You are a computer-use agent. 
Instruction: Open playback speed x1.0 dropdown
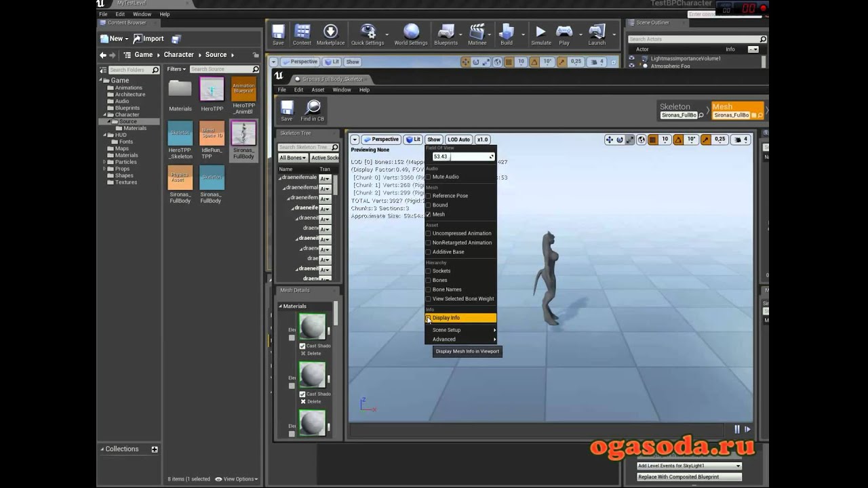[482, 140]
